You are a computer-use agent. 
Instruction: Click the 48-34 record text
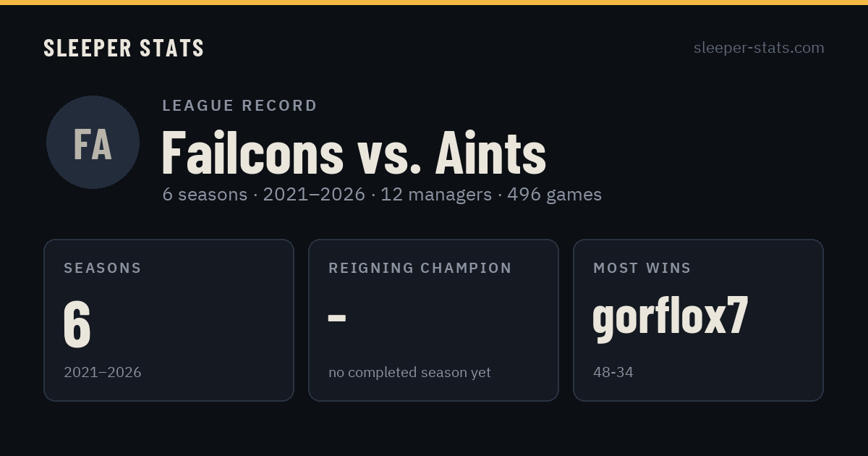point(613,373)
